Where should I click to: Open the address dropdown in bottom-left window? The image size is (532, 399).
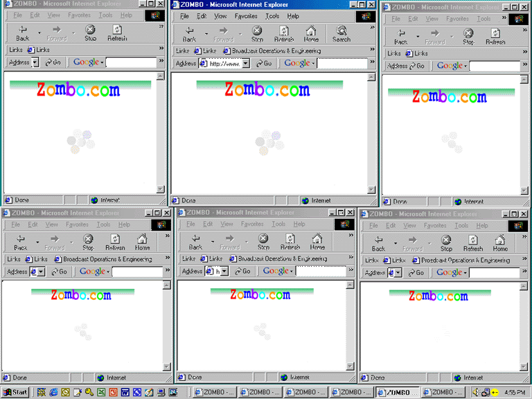click(x=41, y=272)
